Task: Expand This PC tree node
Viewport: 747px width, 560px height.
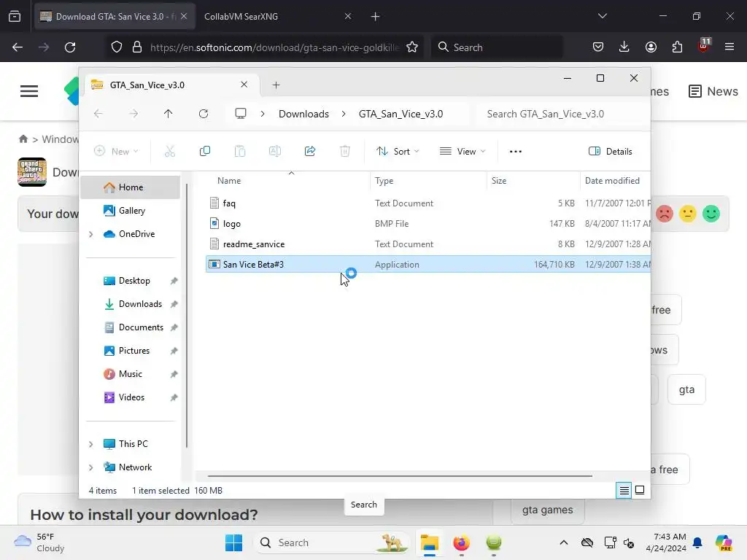Action: pyautogui.click(x=91, y=444)
